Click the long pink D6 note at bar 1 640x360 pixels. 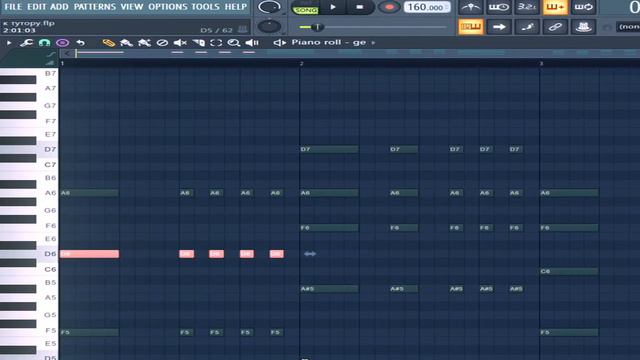89,254
